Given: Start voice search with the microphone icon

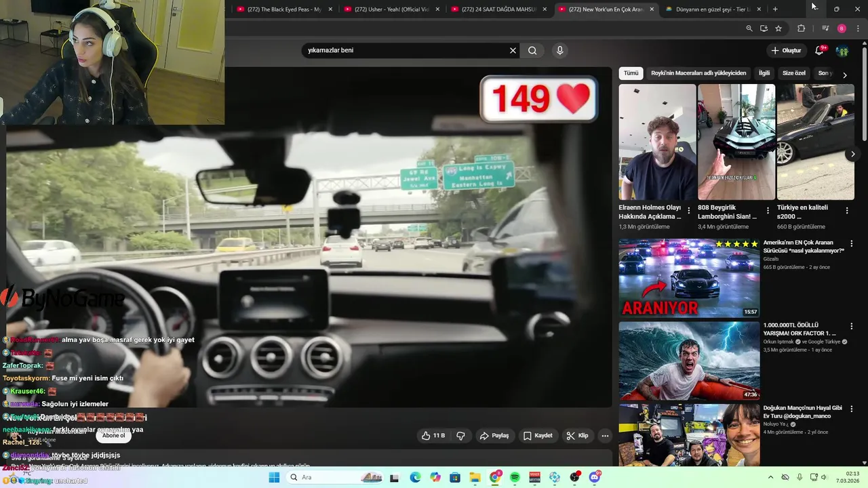Looking at the screenshot, I should click(559, 50).
